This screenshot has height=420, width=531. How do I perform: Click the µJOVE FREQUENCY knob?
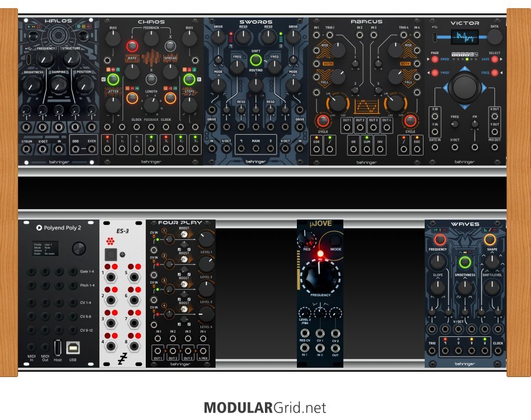point(320,277)
